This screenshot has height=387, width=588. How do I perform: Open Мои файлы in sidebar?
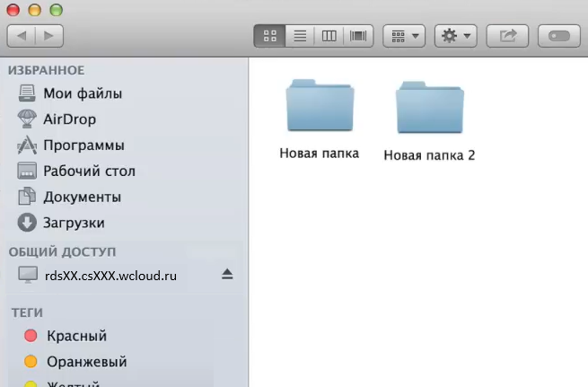[x=82, y=93]
